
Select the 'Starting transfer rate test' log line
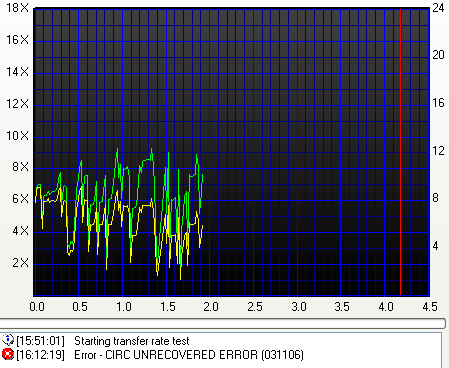tap(132, 341)
